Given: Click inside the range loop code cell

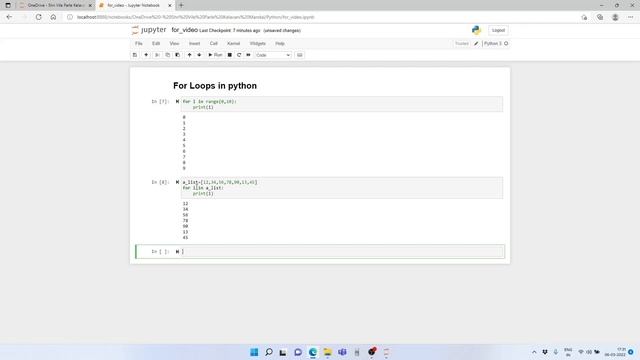Looking at the screenshot, I should tap(342, 104).
